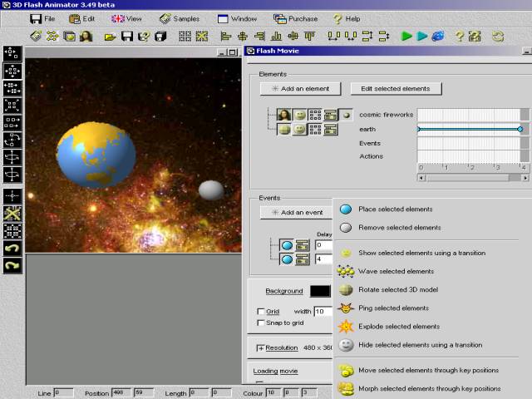
Task: Select the rotate arrows tool in left toolbar
Action: point(12,140)
